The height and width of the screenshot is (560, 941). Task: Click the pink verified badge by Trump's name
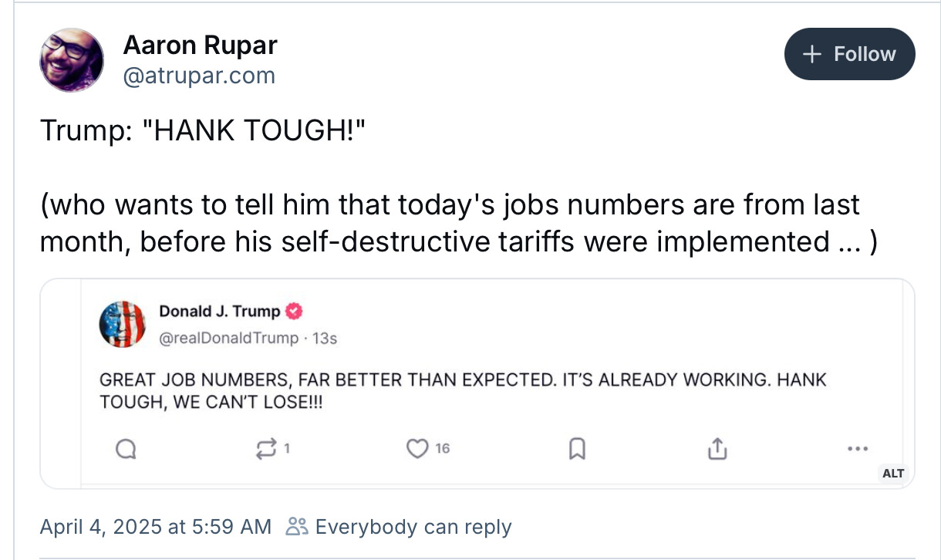tap(294, 312)
